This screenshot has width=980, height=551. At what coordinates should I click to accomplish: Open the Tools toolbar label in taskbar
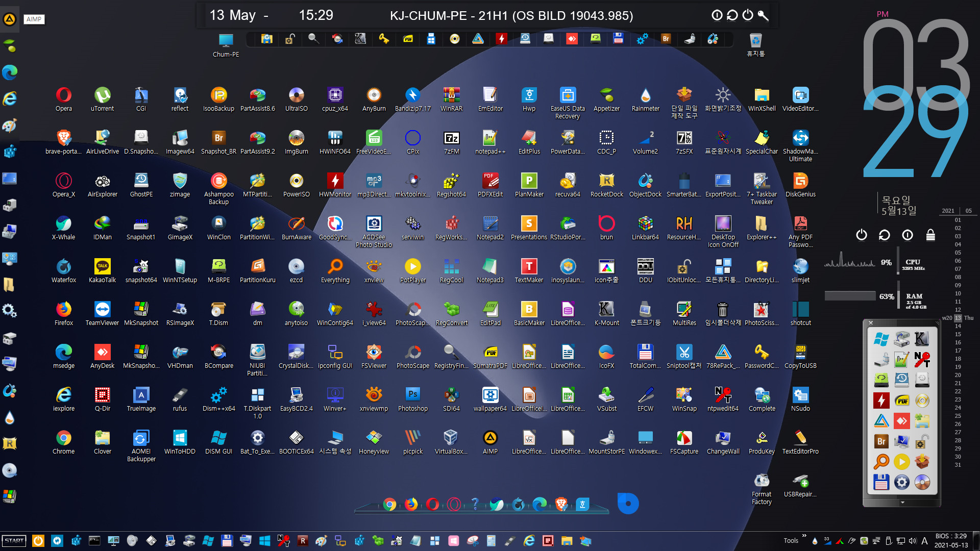tap(791, 541)
